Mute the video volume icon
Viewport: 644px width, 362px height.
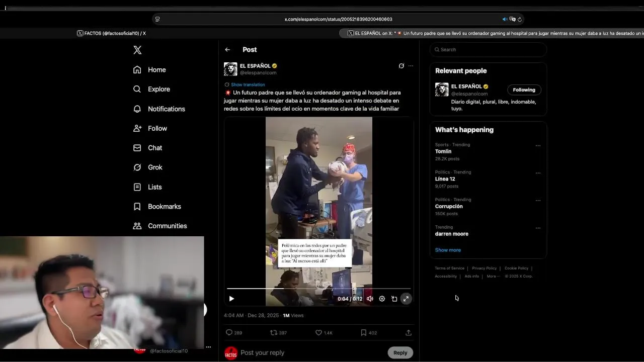click(x=370, y=299)
